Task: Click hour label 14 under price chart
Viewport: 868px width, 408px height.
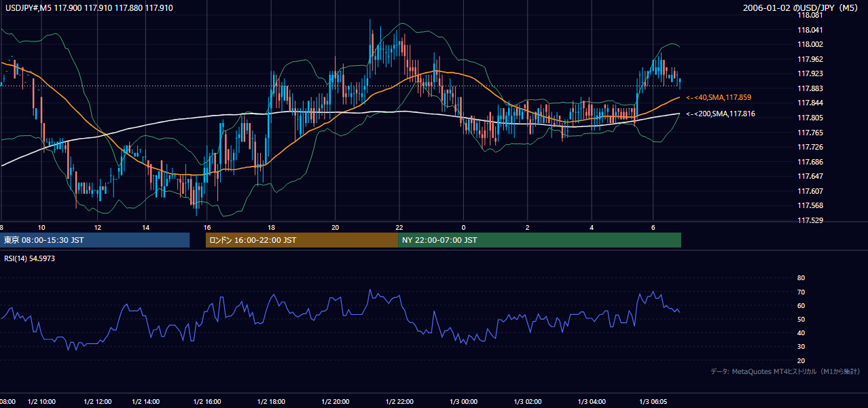Action: (x=145, y=227)
